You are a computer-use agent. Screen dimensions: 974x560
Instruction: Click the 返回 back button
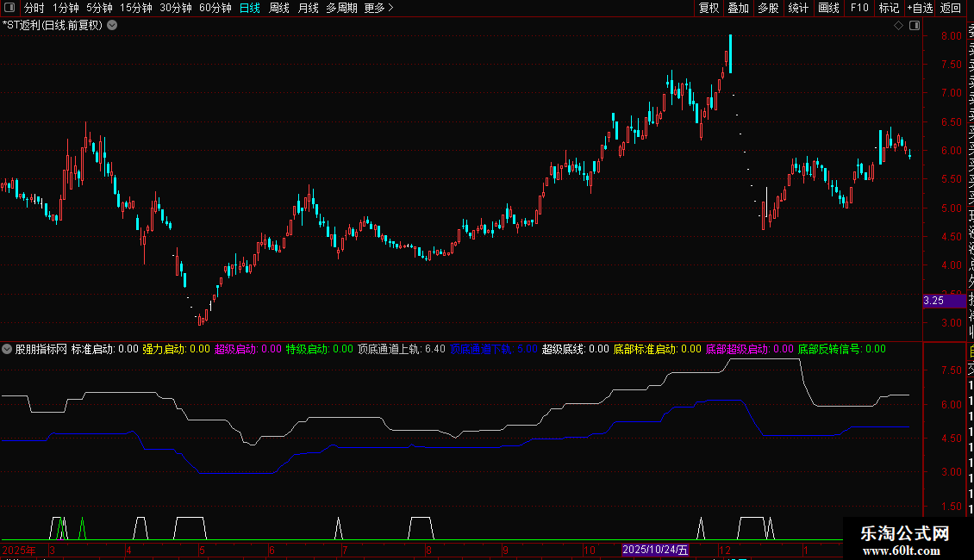point(951,8)
